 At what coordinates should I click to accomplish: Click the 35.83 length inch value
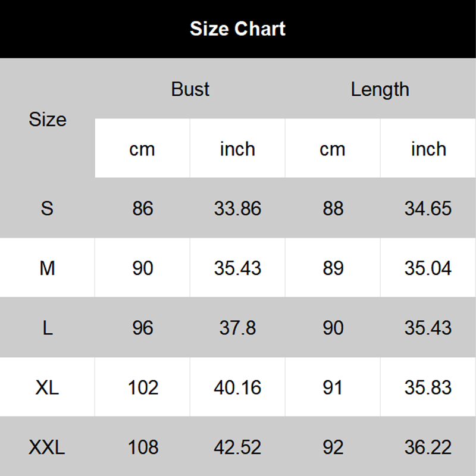[428, 387]
